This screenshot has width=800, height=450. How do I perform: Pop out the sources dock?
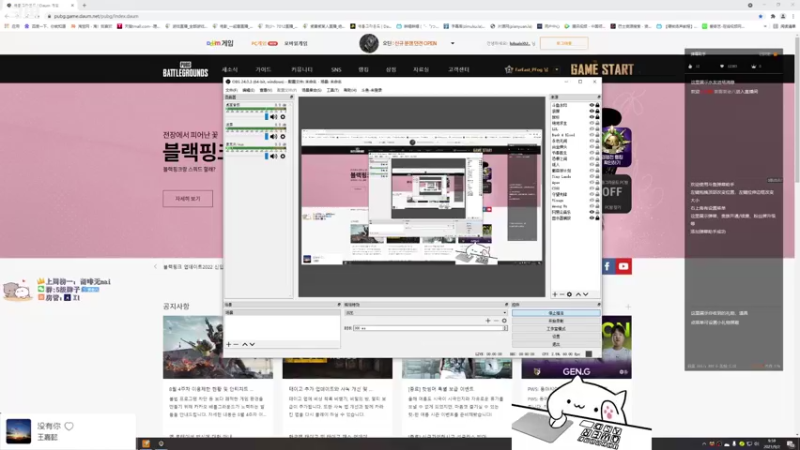pos(598,97)
